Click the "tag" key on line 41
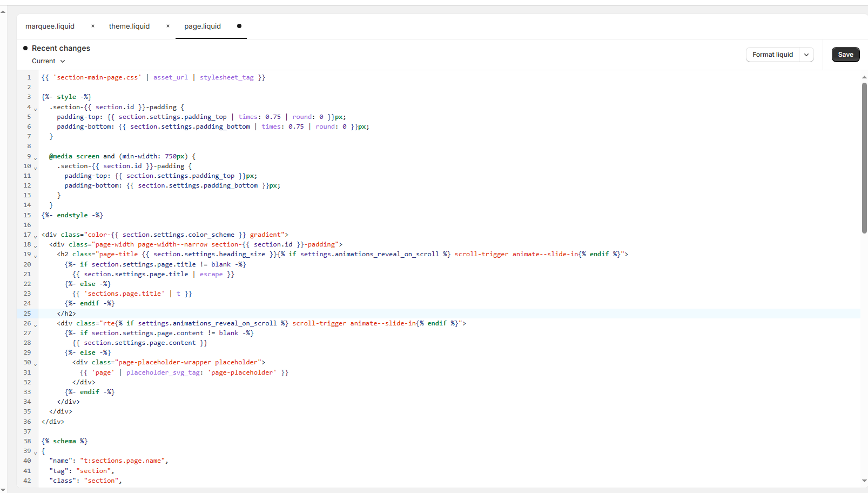Image resolution: width=868 pixels, height=493 pixels. [59, 471]
